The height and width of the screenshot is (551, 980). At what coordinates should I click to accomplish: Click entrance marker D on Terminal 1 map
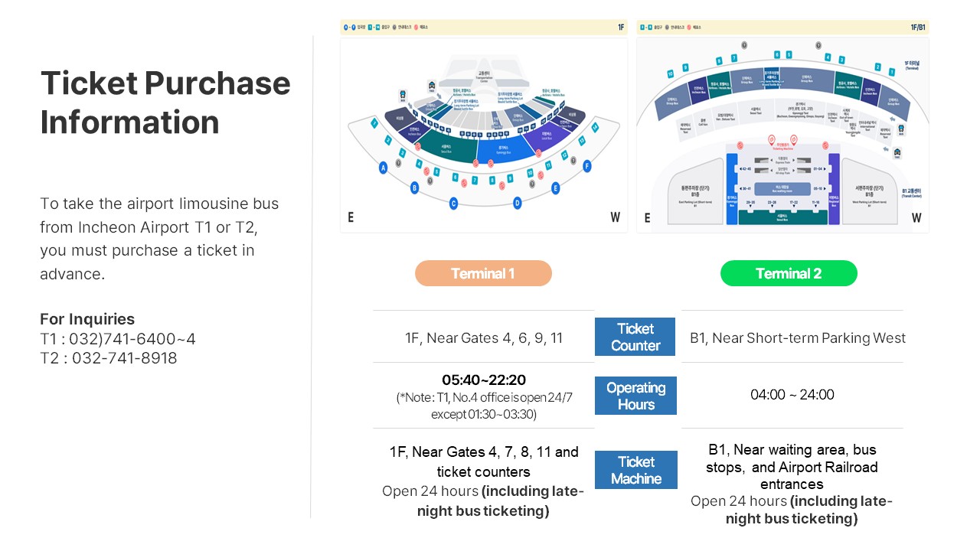click(x=518, y=203)
